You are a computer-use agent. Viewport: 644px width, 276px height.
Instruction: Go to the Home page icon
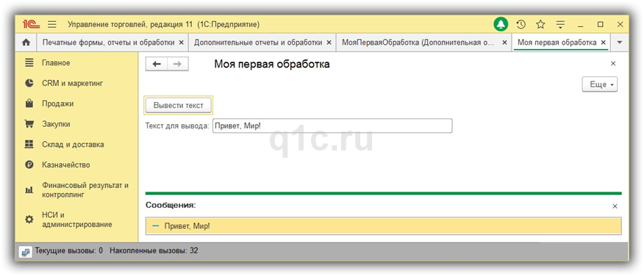[26, 43]
